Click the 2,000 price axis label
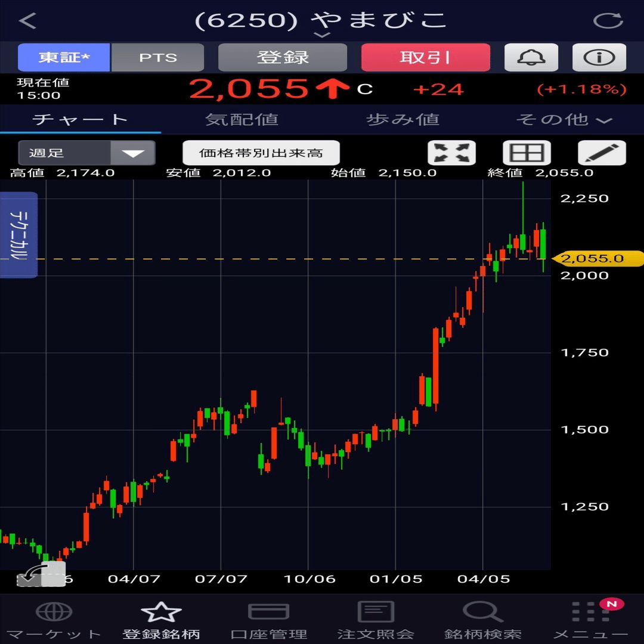Image resolution: width=644 pixels, height=644 pixels. click(x=584, y=275)
